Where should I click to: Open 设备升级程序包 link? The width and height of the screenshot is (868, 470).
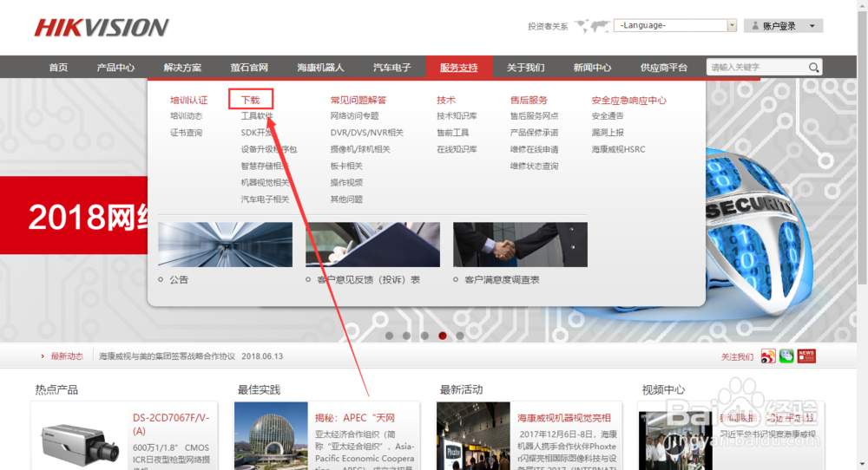(269, 149)
